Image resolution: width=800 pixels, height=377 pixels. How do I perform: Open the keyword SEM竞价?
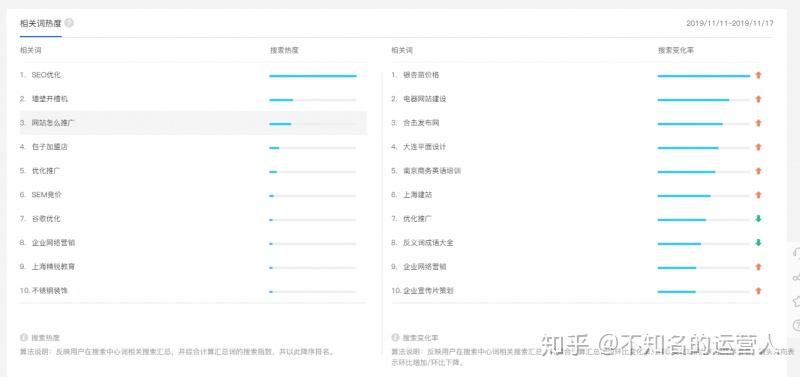tap(46, 195)
